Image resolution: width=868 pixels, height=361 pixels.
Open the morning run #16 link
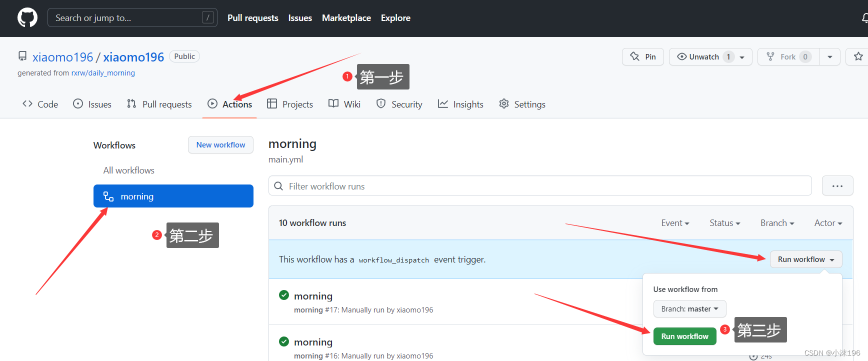[313, 342]
